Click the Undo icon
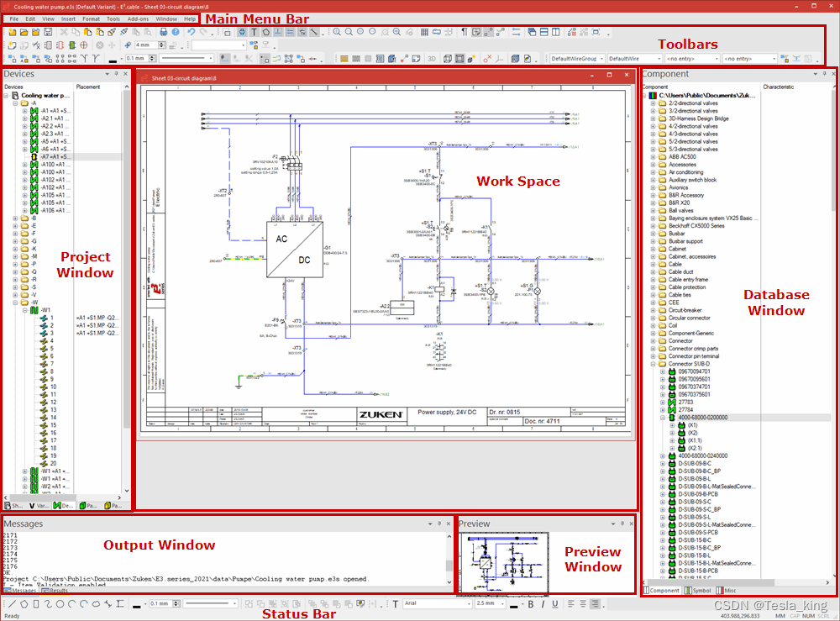This screenshot has width=840, height=621. (x=192, y=31)
